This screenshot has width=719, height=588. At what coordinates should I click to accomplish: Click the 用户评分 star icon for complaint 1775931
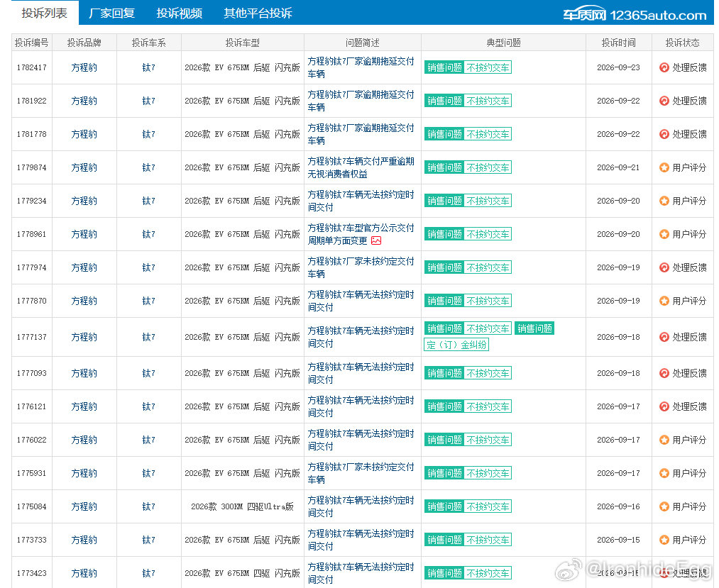coord(664,473)
